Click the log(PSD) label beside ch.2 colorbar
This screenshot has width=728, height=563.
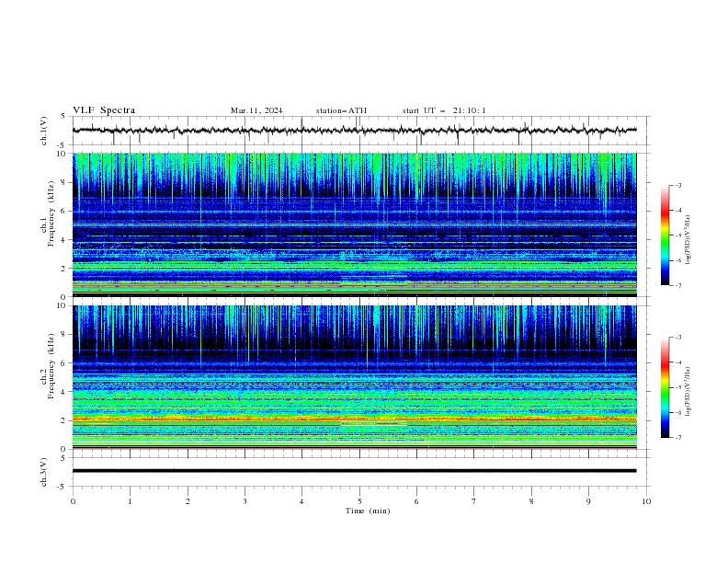pos(688,393)
